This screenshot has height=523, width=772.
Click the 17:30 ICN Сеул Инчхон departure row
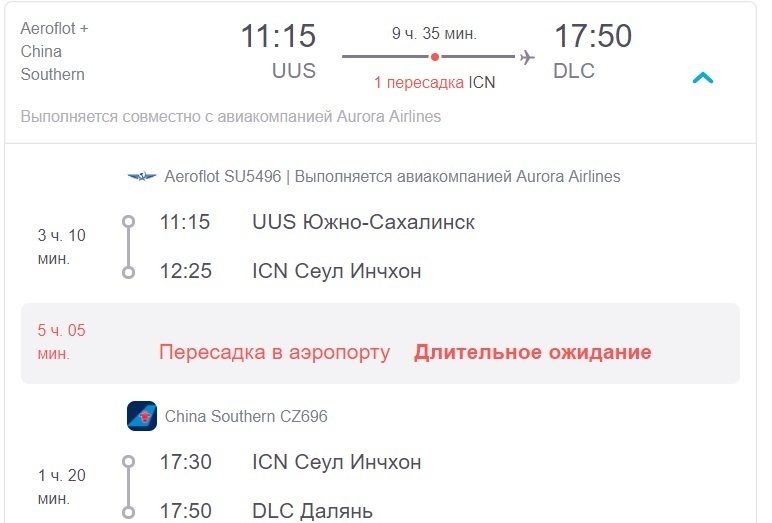(290, 462)
